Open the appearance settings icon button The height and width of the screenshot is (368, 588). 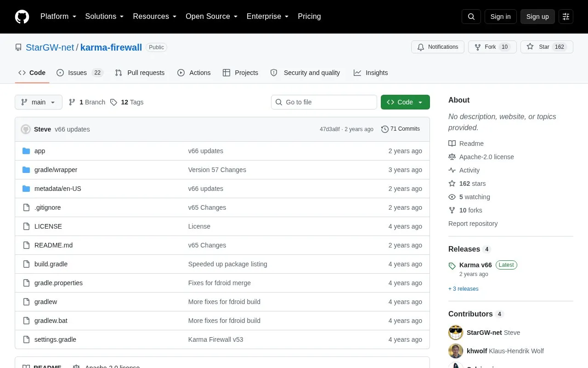click(566, 17)
